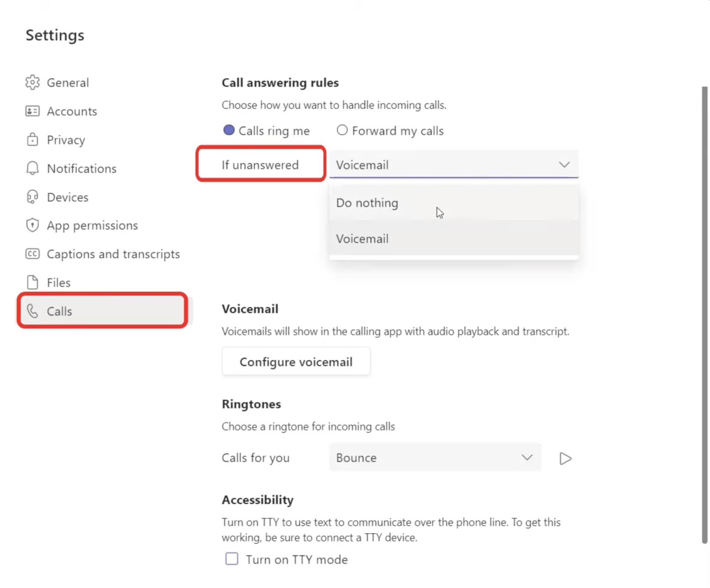Click the Settings page heading
Screen dimensions: 710x588
tap(55, 35)
